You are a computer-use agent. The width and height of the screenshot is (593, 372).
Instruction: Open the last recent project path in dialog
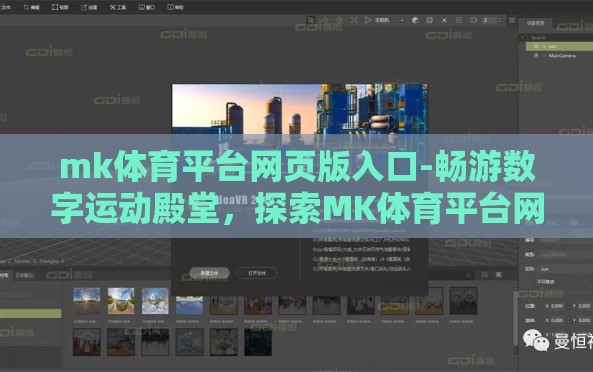361,269
